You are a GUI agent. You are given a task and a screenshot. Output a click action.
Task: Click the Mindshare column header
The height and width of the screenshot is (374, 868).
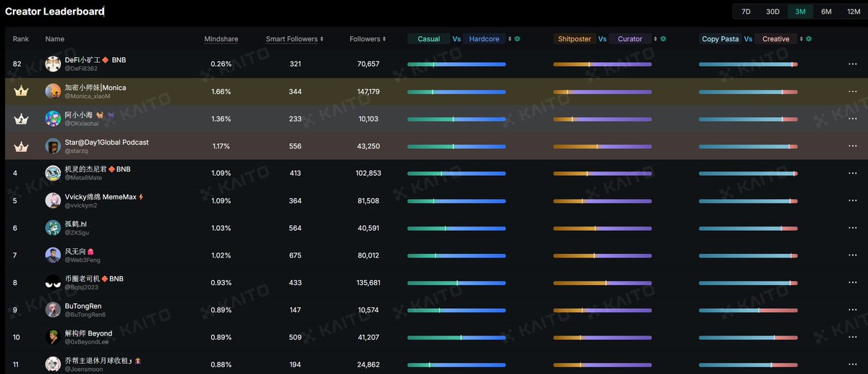tap(221, 39)
